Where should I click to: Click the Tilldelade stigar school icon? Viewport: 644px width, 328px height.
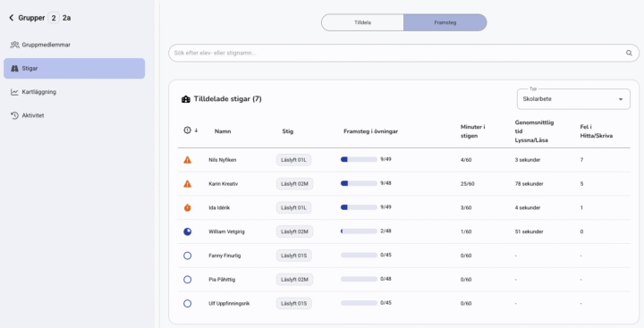coord(186,99)
